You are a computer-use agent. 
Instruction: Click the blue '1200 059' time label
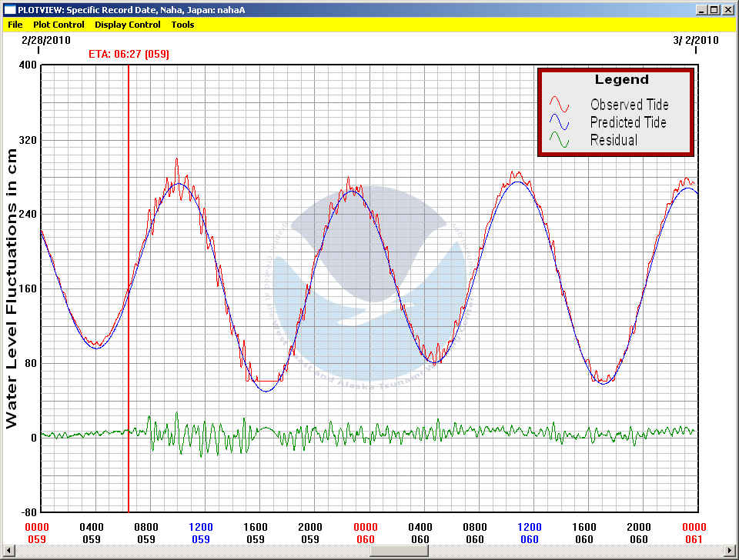201,532
